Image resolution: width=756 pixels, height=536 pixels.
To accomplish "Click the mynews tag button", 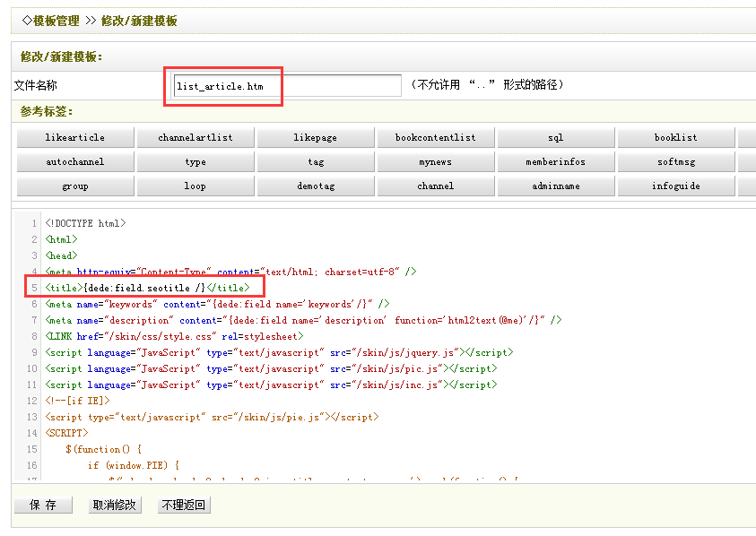I will pos(435,161).
